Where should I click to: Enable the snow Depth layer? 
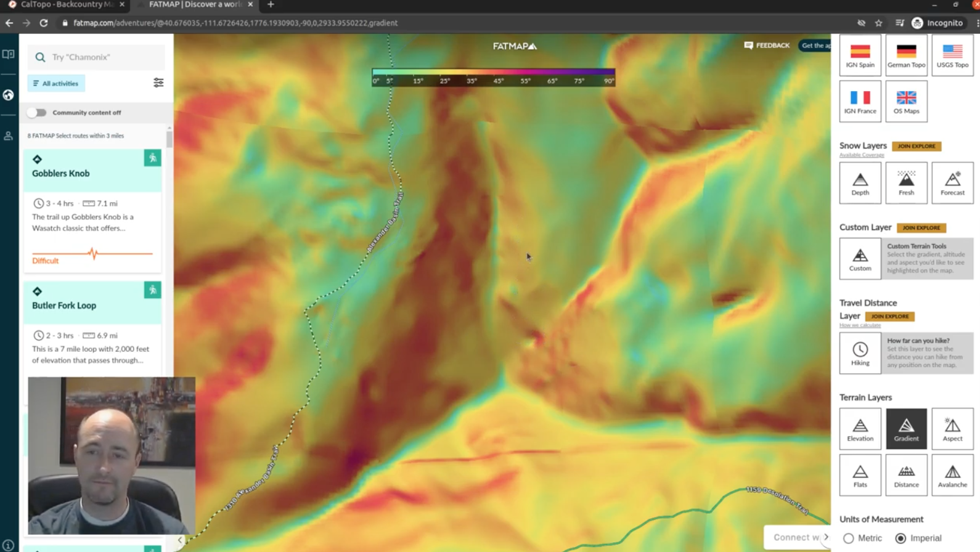[x=860, y=183]
